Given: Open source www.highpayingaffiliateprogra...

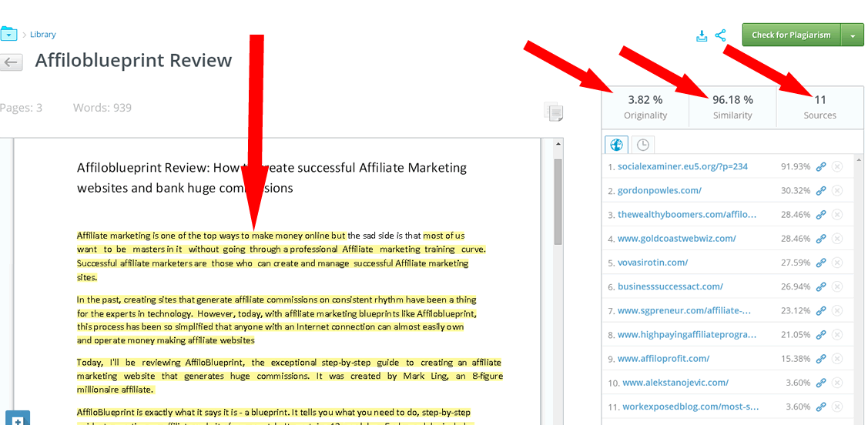Looking at the screenshot, I should pyautogui.click(x=687, y=335).
